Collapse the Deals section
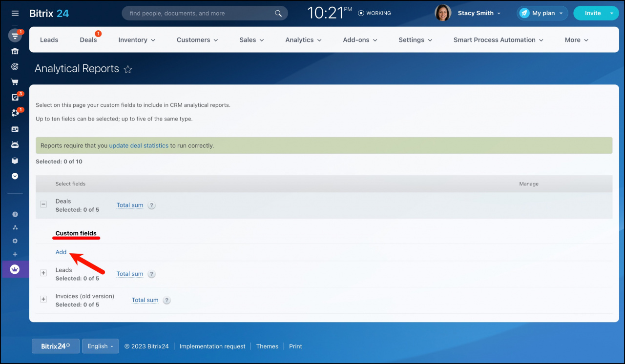Screen dimensions: 625x364 tap(43, 204)
